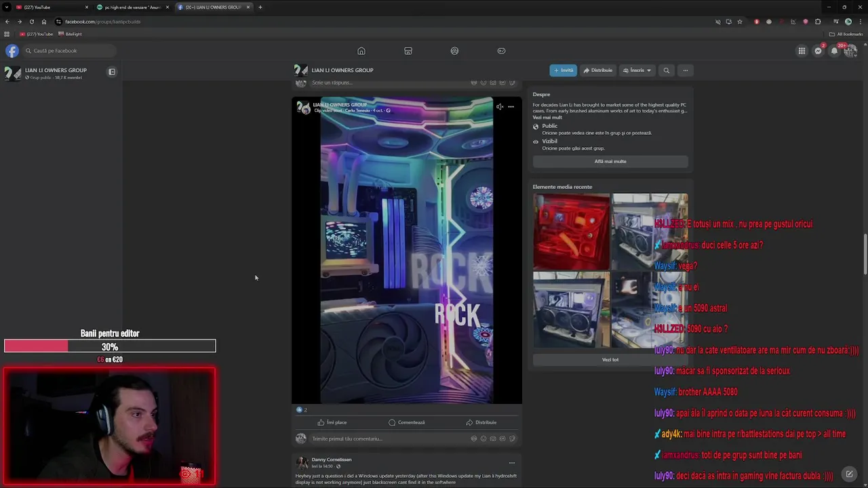
Task: Open the Facebook account profile menu
Action: pyautogui.click(x=850, y=51)
